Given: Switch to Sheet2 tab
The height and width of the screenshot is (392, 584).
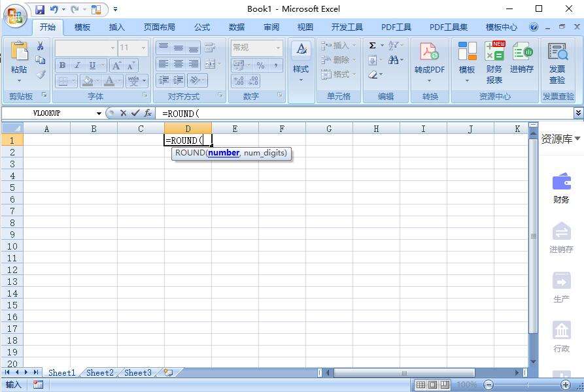Looking at the screenshot, I should 99,372.
